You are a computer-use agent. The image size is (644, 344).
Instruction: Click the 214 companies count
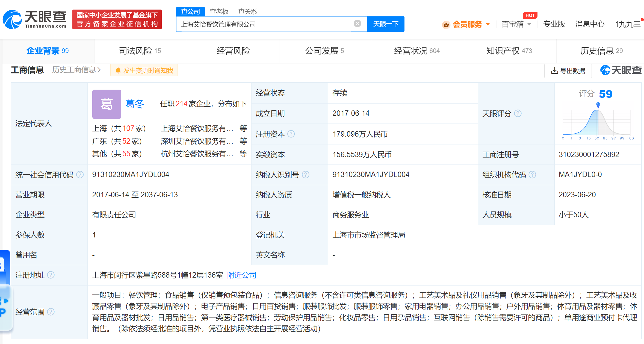[x=181, y=104]
